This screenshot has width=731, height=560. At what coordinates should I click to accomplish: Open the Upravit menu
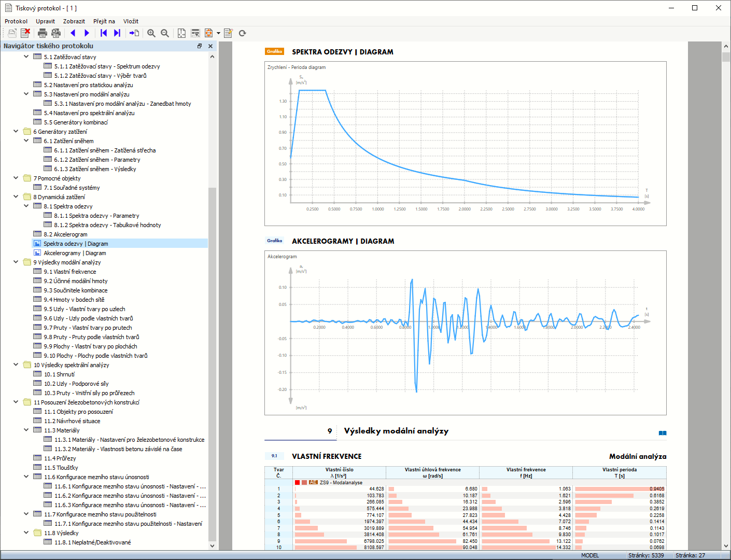click(45, 21)
